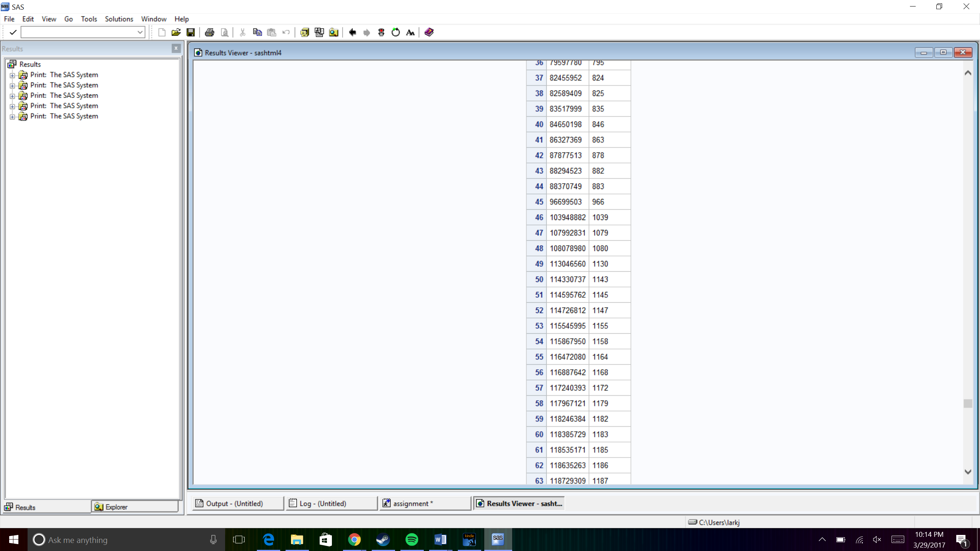
Task: Expand the first Print: The SAS System node
Action: (12, 75)
